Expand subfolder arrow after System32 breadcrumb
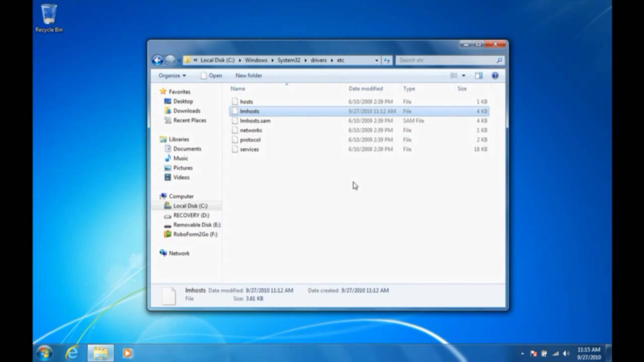The image size is (644, 362). 305,60
